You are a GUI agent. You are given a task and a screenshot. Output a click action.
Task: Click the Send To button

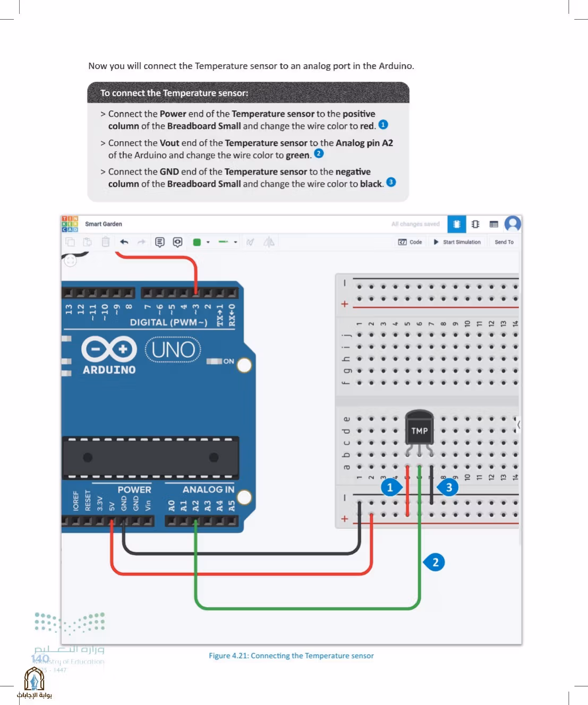tap(504, 242)
